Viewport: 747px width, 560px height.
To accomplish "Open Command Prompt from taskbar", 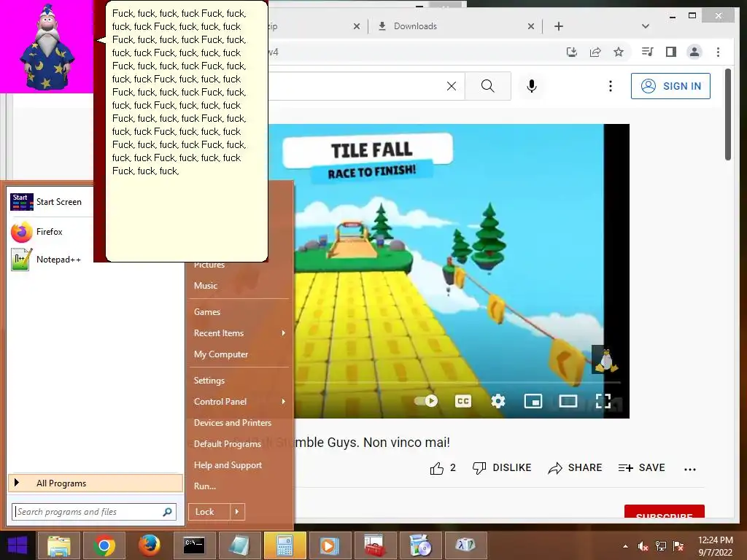I will click(194, 545).
